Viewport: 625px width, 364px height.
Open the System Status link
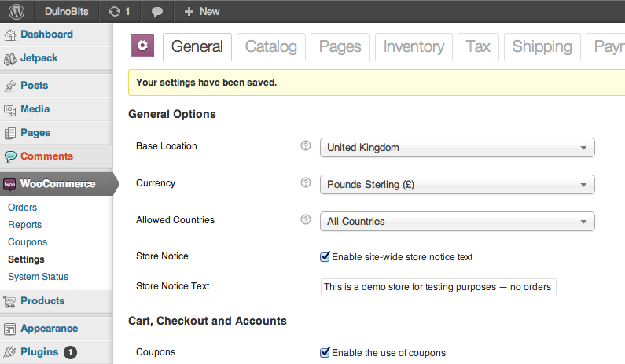pyautogui.click(x=38, y=277)
